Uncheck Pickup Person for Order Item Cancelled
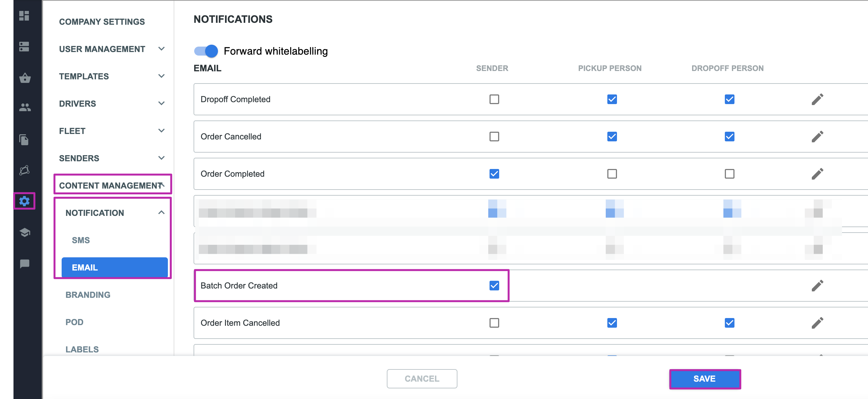 tap(612, 323)
